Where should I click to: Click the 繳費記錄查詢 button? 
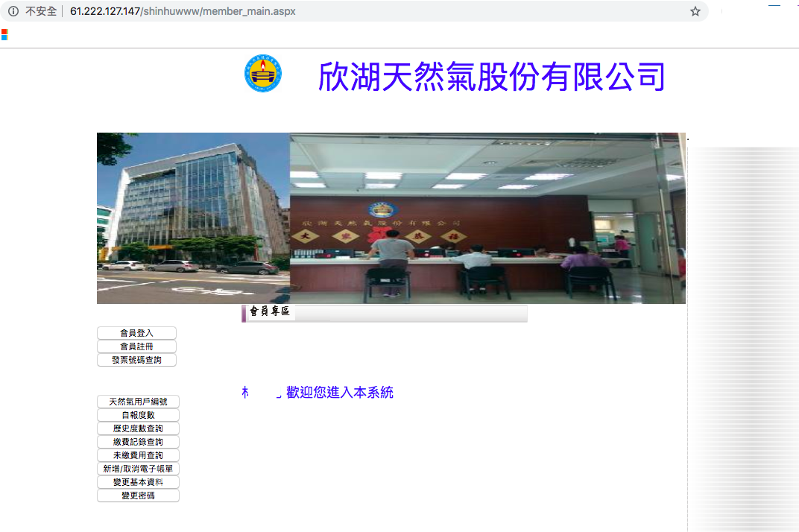138,442
